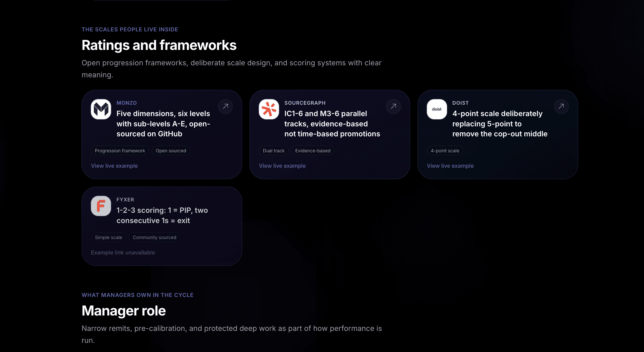The width and height of the screenshot is (644, 352).
Task: Click the Ratings and frameworks heading
Action: pos(159,45)
